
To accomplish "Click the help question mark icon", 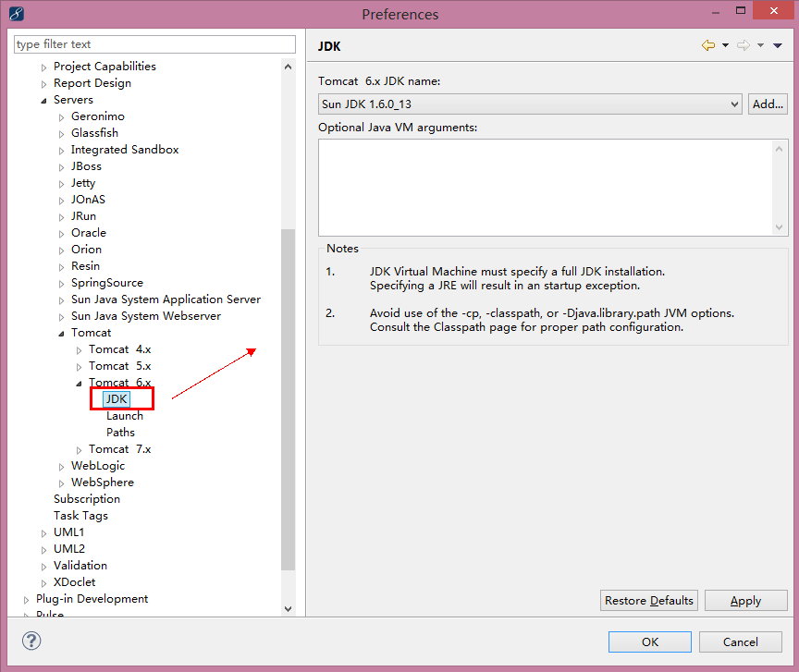I will point(31,641).
